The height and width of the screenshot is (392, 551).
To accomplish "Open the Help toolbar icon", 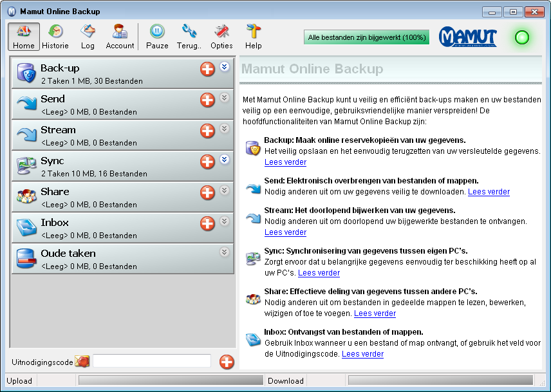I will point(254,32).
